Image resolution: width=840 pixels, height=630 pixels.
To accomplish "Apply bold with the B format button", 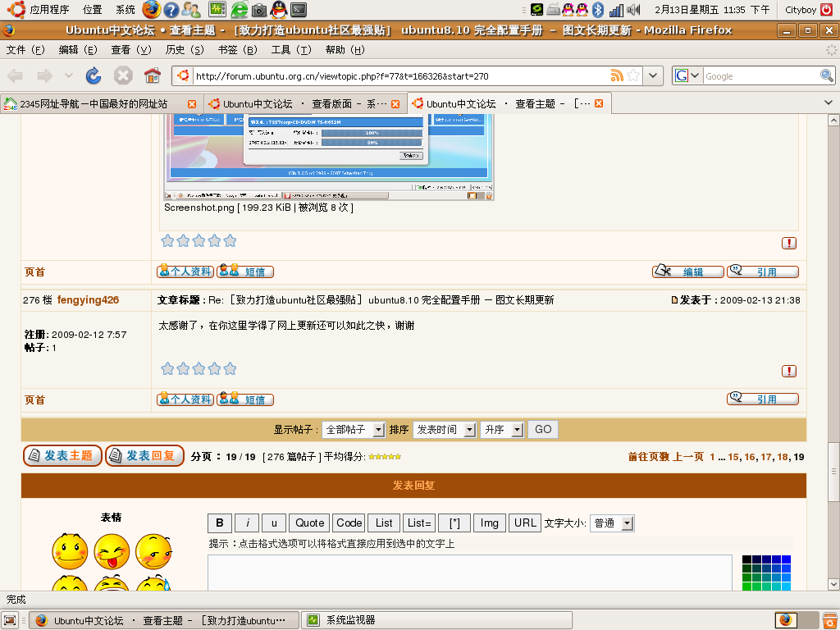I will pos(220,523).
